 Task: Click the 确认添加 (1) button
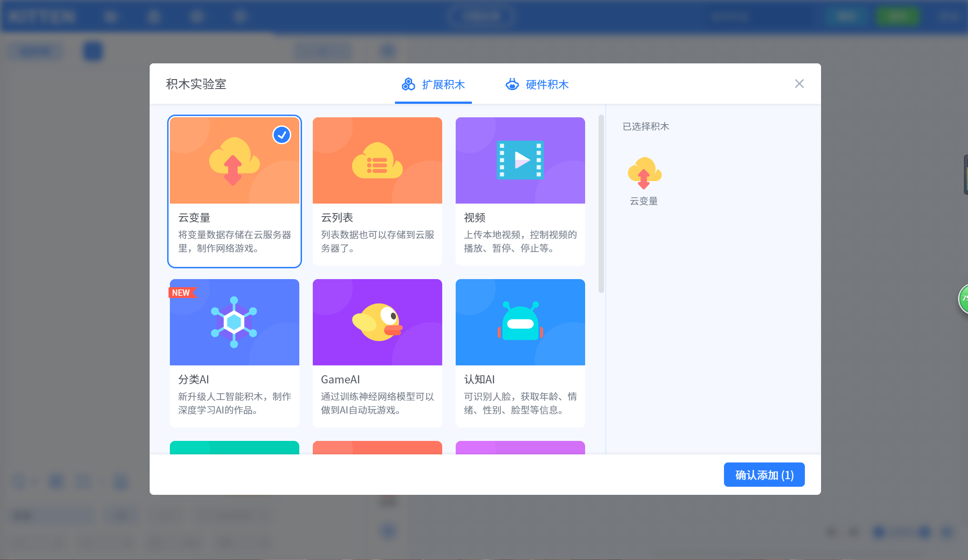(x=764, y=475)
